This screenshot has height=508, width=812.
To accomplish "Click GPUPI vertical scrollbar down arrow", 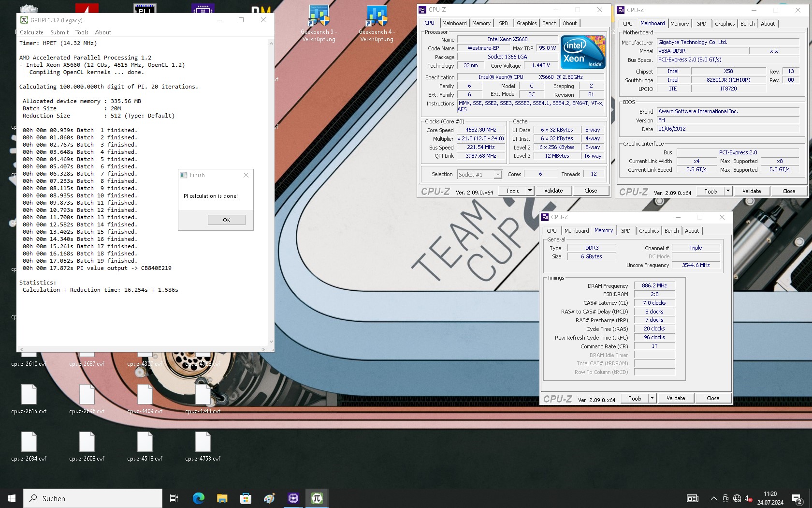I will [x=271, y=342].
